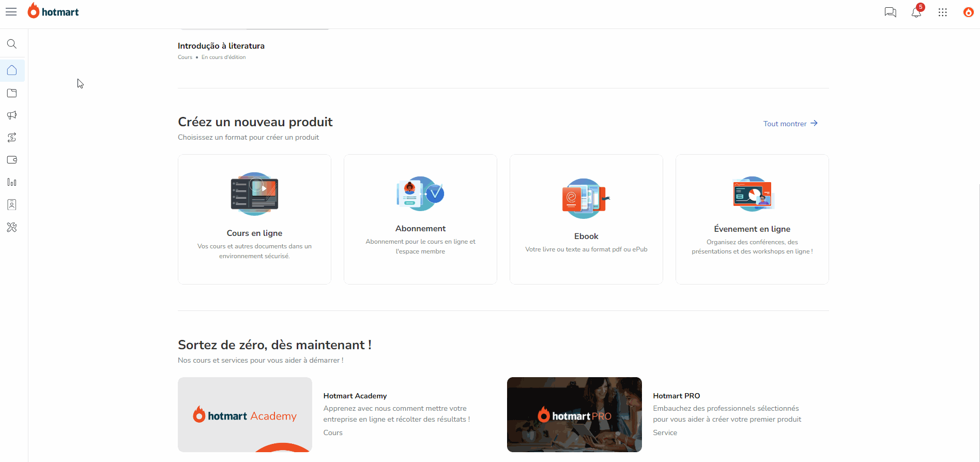Open the sidebar products folder icon
Screen dimensions: 980x462
pos(12,93)
